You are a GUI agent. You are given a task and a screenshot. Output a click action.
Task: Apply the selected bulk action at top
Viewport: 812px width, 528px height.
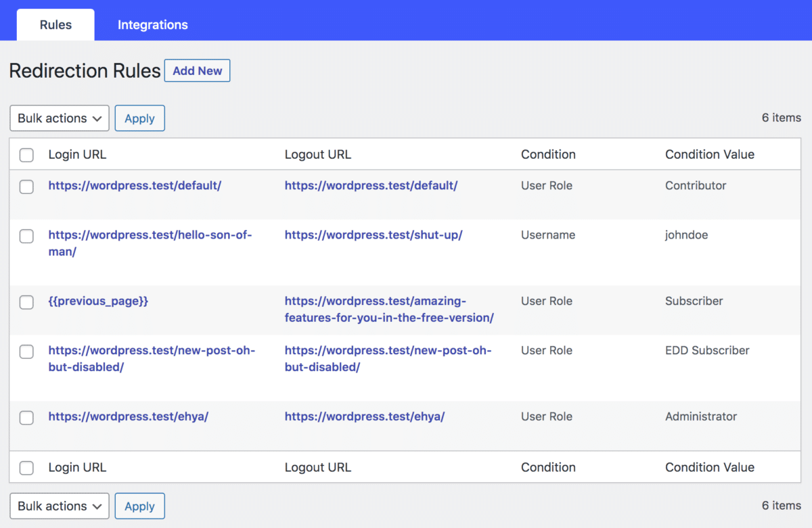139,118
